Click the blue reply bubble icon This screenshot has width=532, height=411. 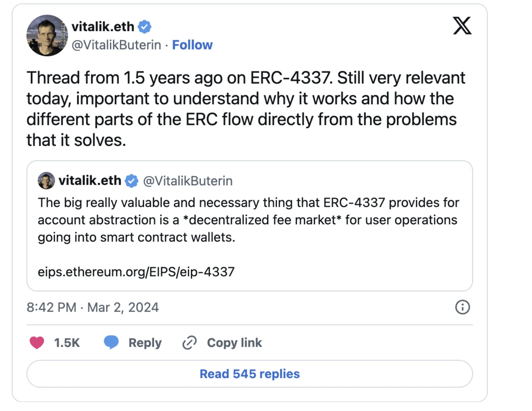pos(111,342)
